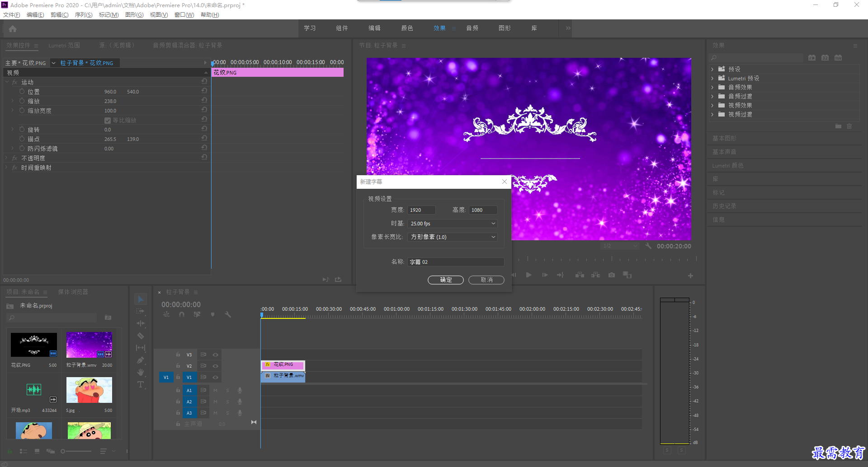Image resolution: width=868 pixels, height=467 pixels.
Task: Expand the Lumetri 预设 folder
Action: pos(712,78)
